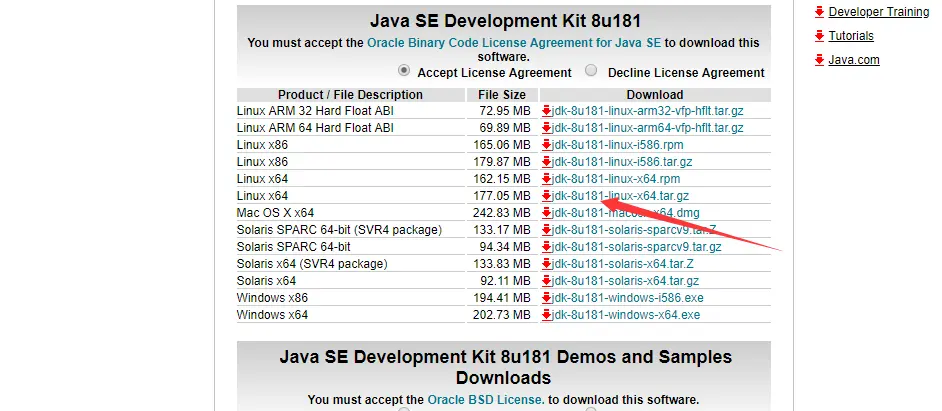Viewport: 942px width, 411px height.
Task: Click download arrow icon for jdk-8u181-linux-arm64-vfp-hflt.tar.gz
Action: (x=546, y=128)
